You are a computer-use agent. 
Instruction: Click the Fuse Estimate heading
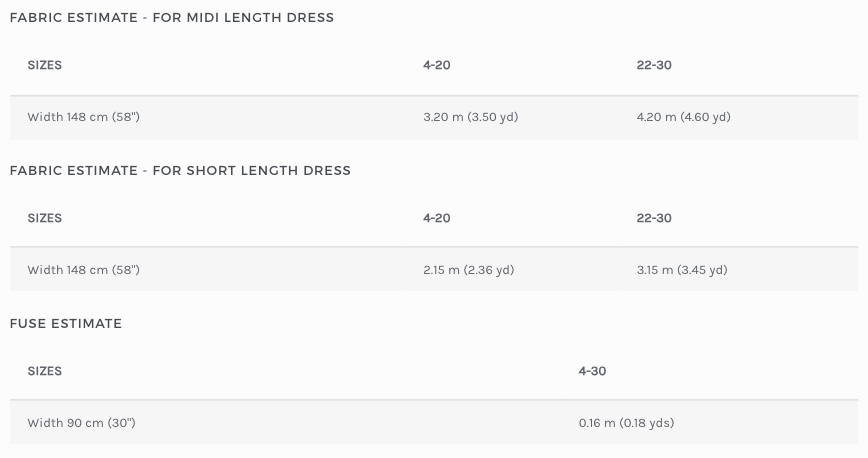(66, 323)
